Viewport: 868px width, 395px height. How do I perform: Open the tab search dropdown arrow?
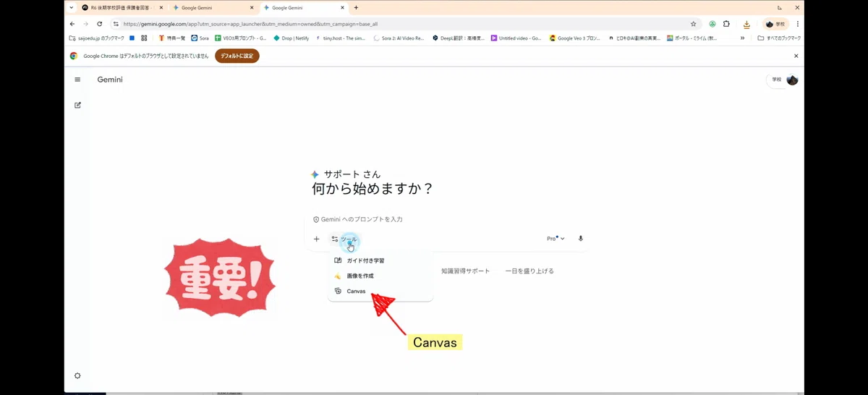point(71,7)
